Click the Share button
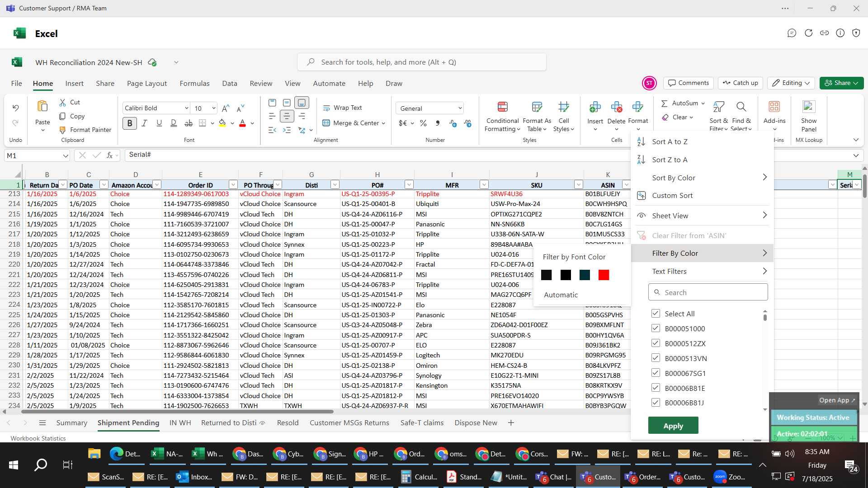This screenshot has height=488, width=868. click(x=841, y=83)
